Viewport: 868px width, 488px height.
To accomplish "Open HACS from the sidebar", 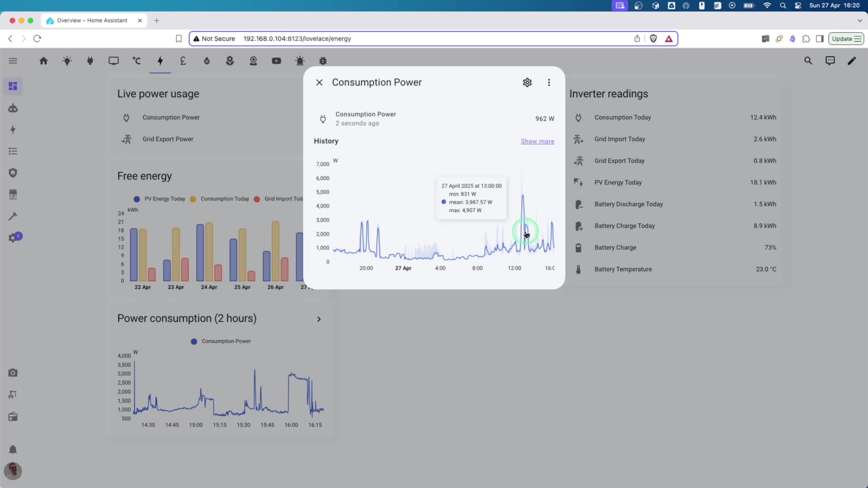I will point(13,194).
